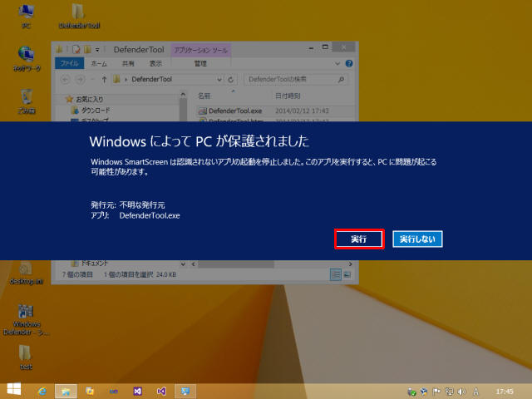Expand the Explorer ribbon with the chevron
The width and height of the screenshot is (532, 399).
click(337, 63)
